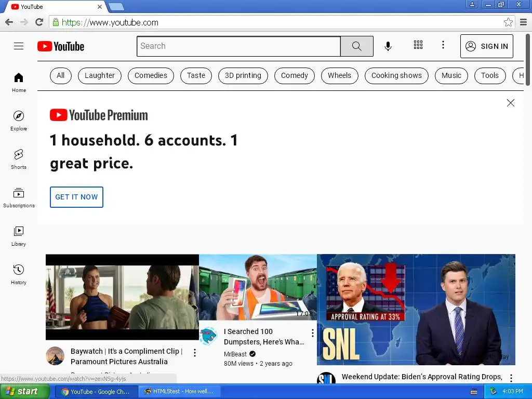532x399 pixels.
Task: Close the YouTube browser tab
Action: 99,7
